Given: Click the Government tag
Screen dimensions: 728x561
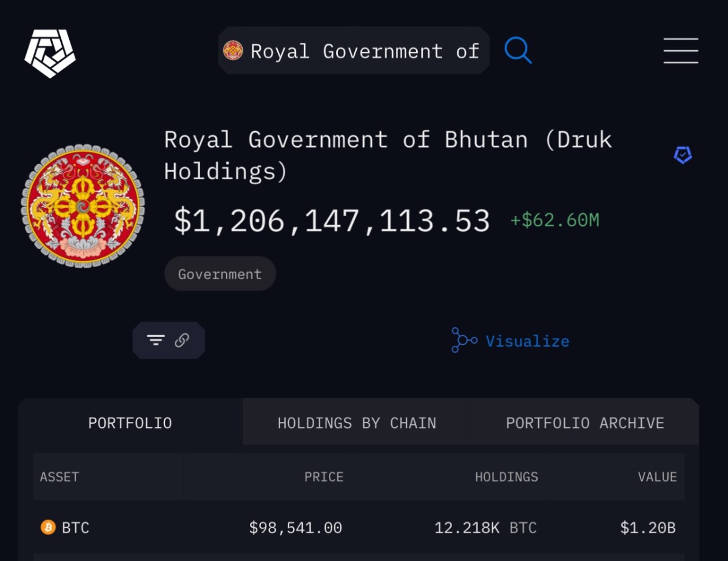Looking at the screenshot, I should point(220,274).
